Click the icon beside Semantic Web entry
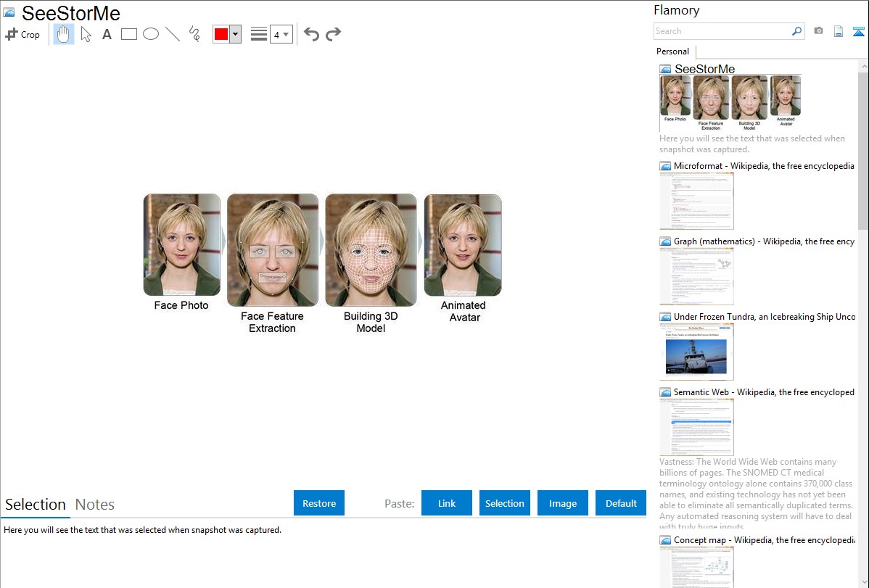Image resolution: width=869 pixels, height=588 pixels. 665,392
